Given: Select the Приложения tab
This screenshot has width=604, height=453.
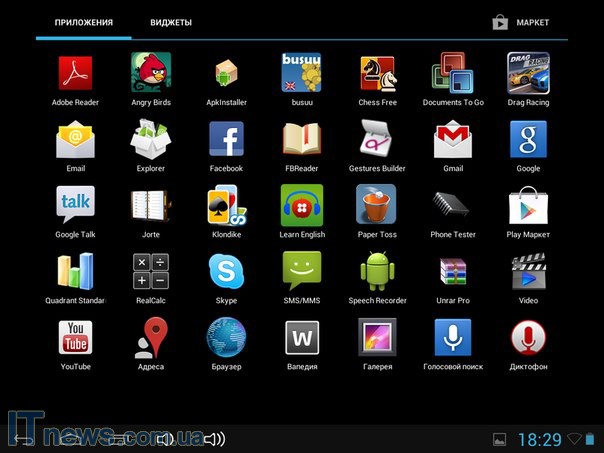Looking at the screenshot, I should pyautogui.click(x=83, y=22).
